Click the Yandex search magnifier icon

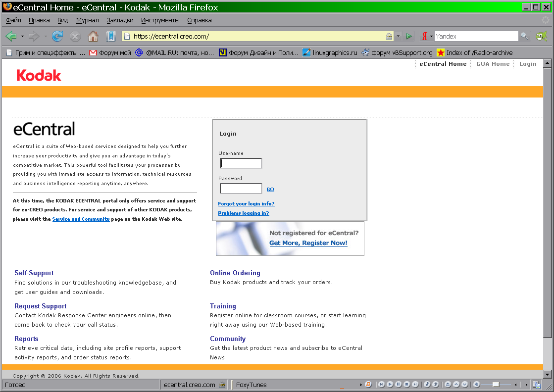click(x=524, y=36)
